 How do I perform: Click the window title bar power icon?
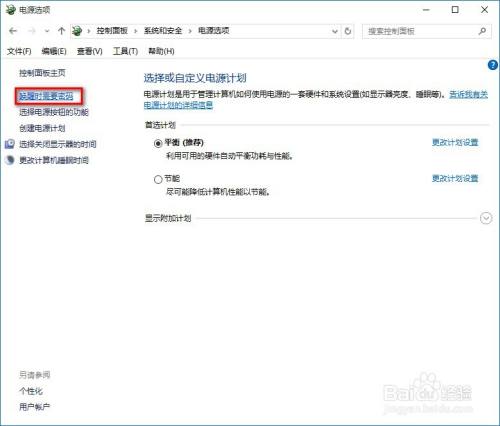(x=10, y=10)
